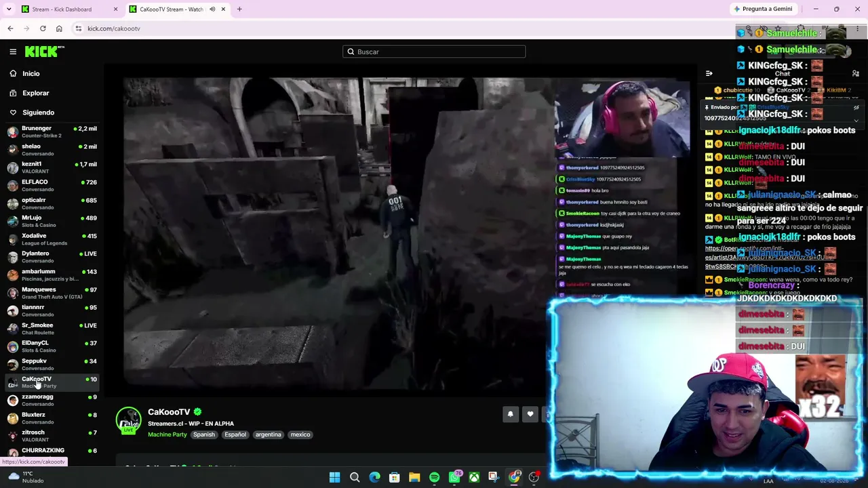Click the Sr_Smokee channel name

tap(37, 325)
